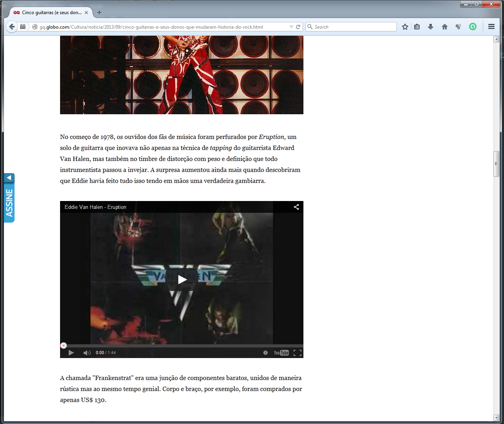Open the video on YouTube via logo
The image size is (504, 424).
[281, 353]
